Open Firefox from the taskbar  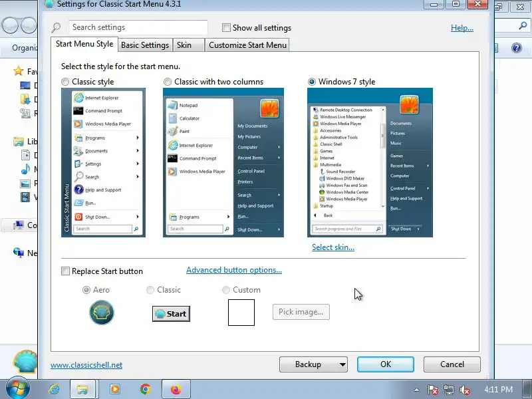(176, 389)
